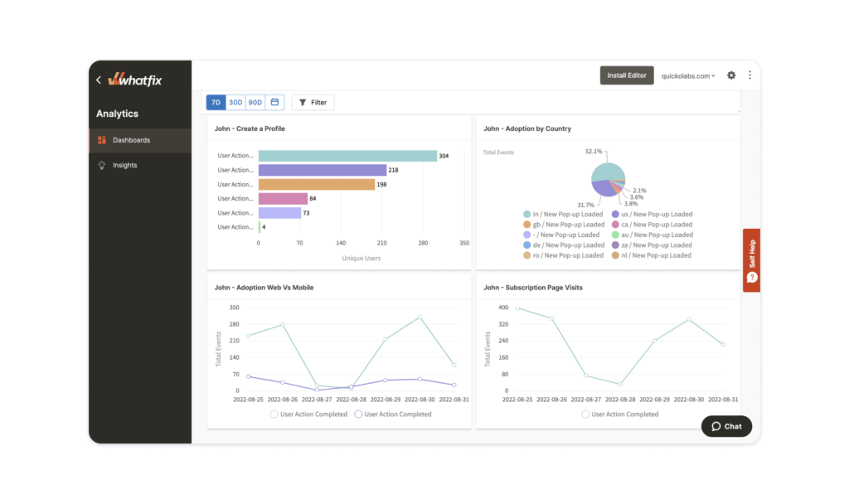Open the Self Help side widget
This screenshot has width=849, height=504.
(x=751, y=260)
